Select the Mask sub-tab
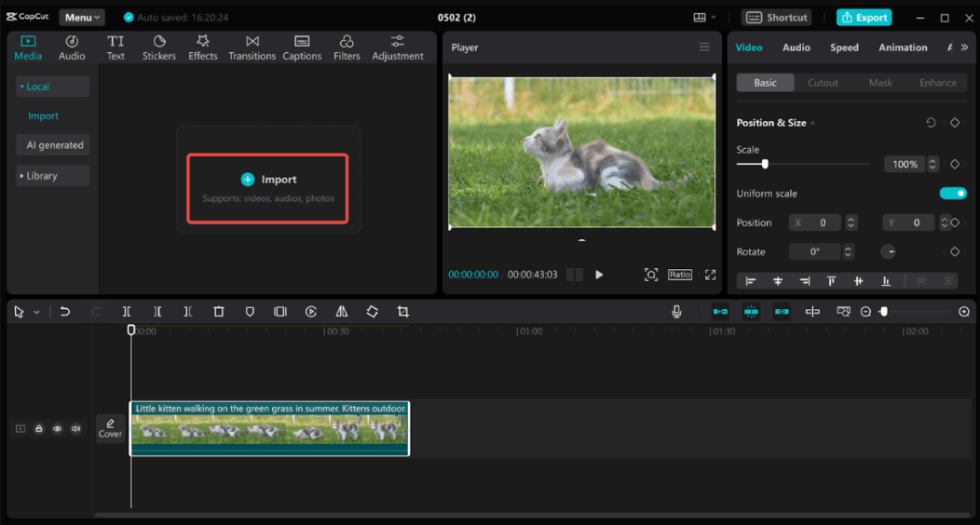980x525 pixels. [x=880, y=83]
